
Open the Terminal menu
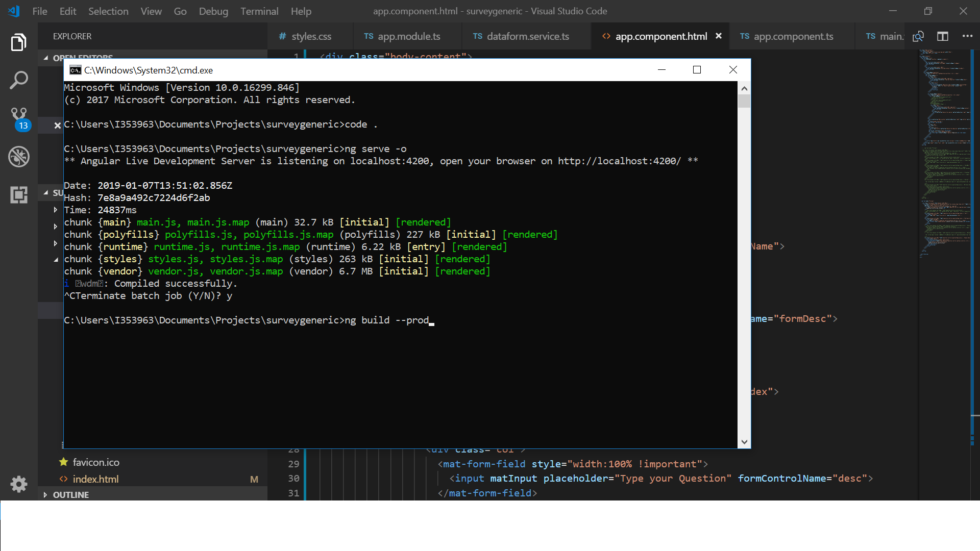pyautogui.click(x=259, y=11)
